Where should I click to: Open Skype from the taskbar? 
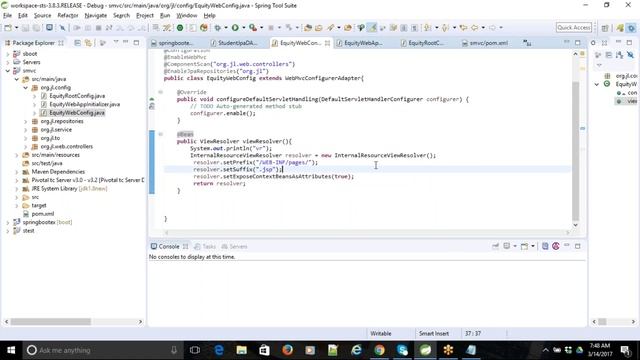coord(402,350)
